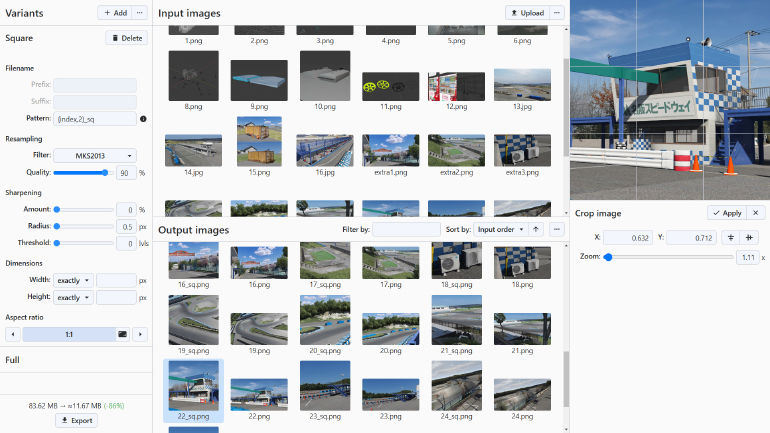Click the output Filter by field
The image size is (770, 433).
(x=406, y=229)
